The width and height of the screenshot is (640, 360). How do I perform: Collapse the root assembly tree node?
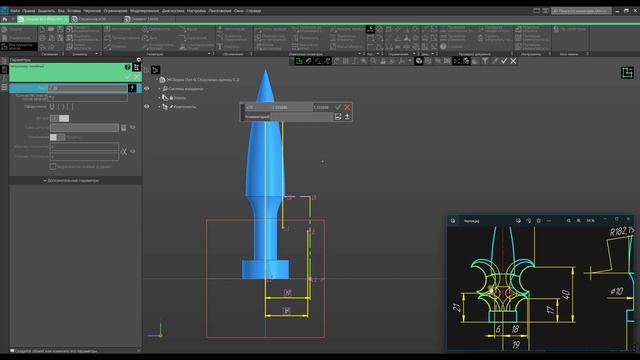pyautogui.click(x=157, y=80)
